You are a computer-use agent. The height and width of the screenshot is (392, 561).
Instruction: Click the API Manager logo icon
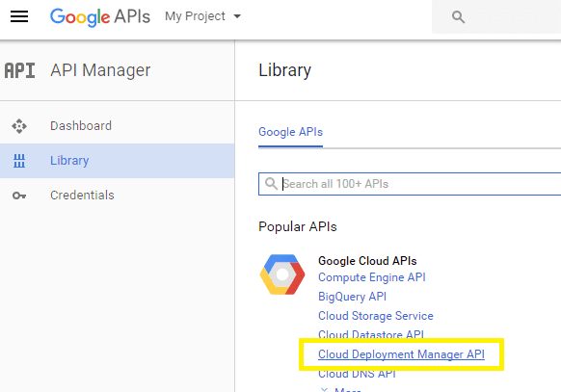click(x=19, y=70)
